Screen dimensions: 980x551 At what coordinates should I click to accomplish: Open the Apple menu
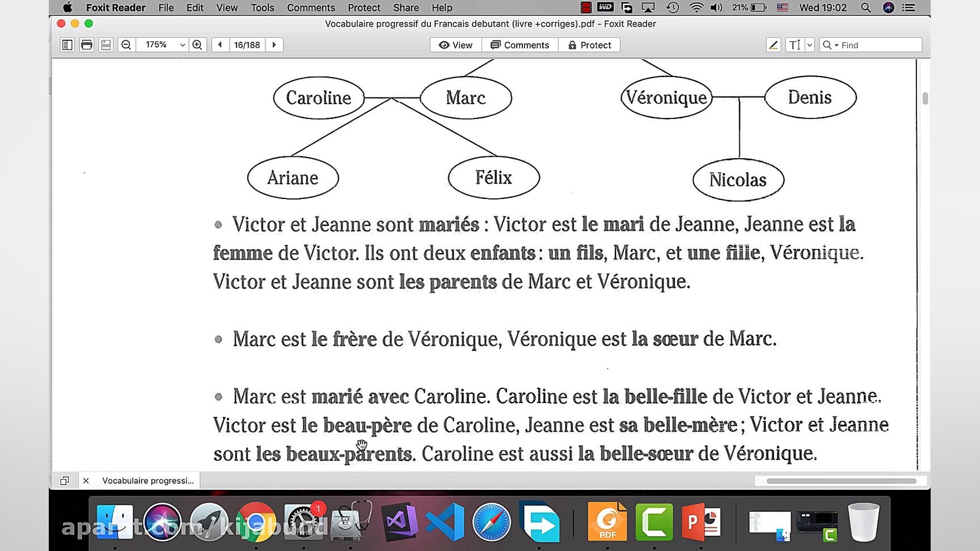[67, 7]
